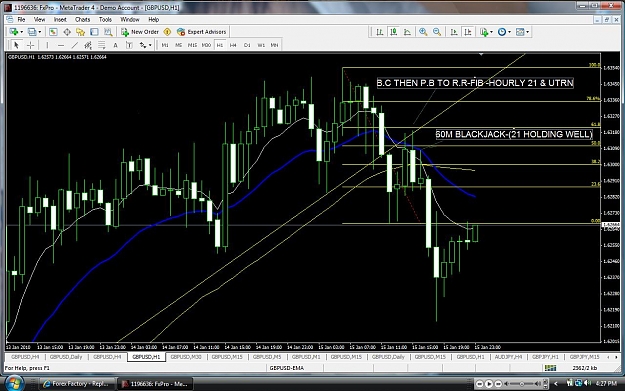Open the Indicators list icon

pyautogui.click(x=484, y=32)
